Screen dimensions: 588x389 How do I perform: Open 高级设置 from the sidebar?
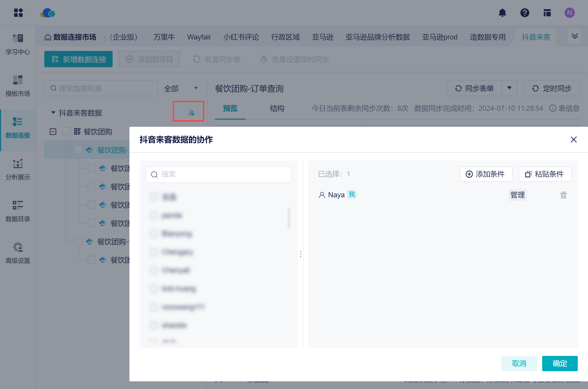(18, 253)
